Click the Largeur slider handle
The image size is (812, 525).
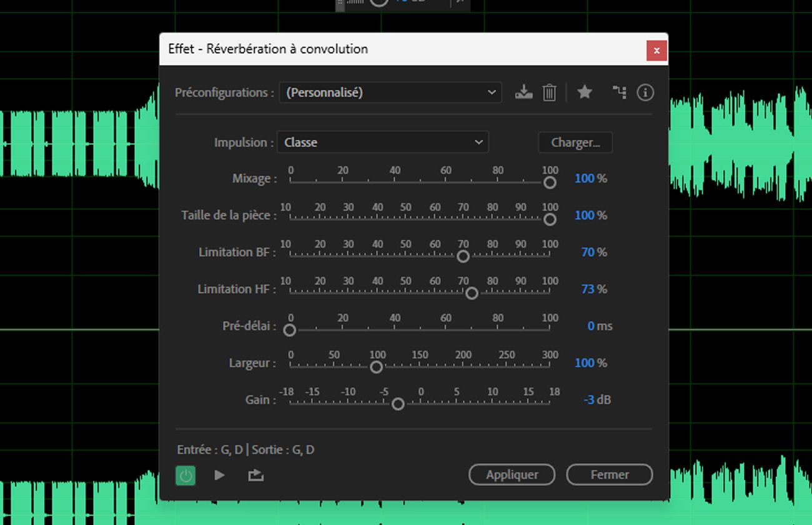377,367
